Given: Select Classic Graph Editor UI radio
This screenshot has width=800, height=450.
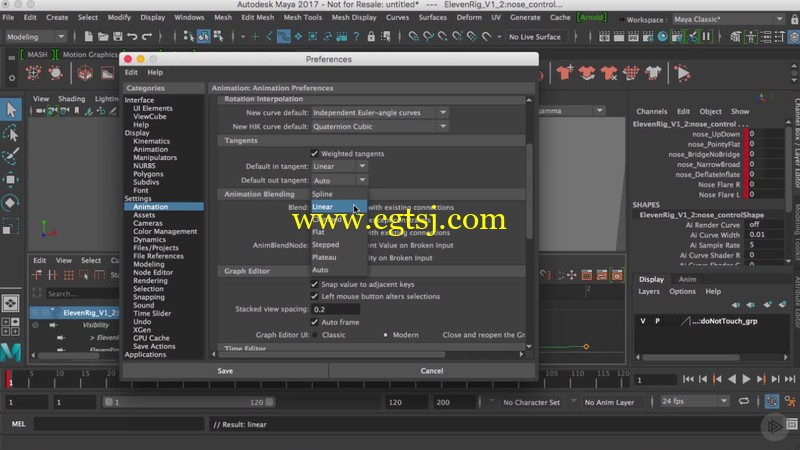Looking at the screenshot, I should (x=315, y=335).
